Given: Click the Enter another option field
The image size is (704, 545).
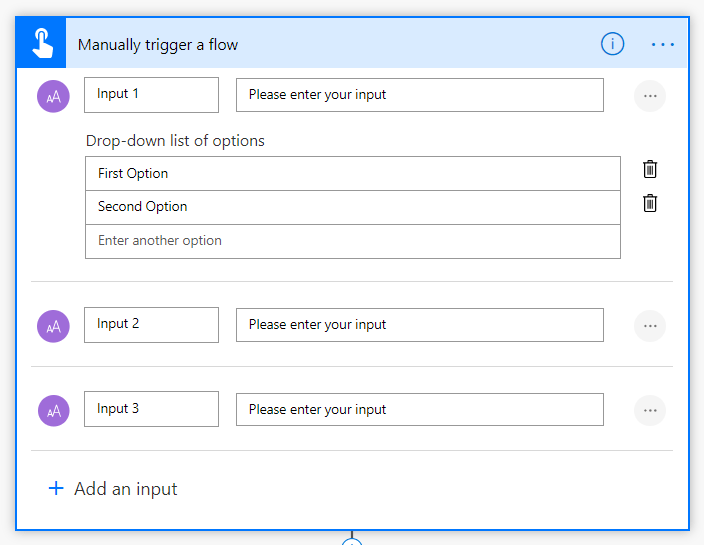Looking at the screenshot, I should click(353, 241).
